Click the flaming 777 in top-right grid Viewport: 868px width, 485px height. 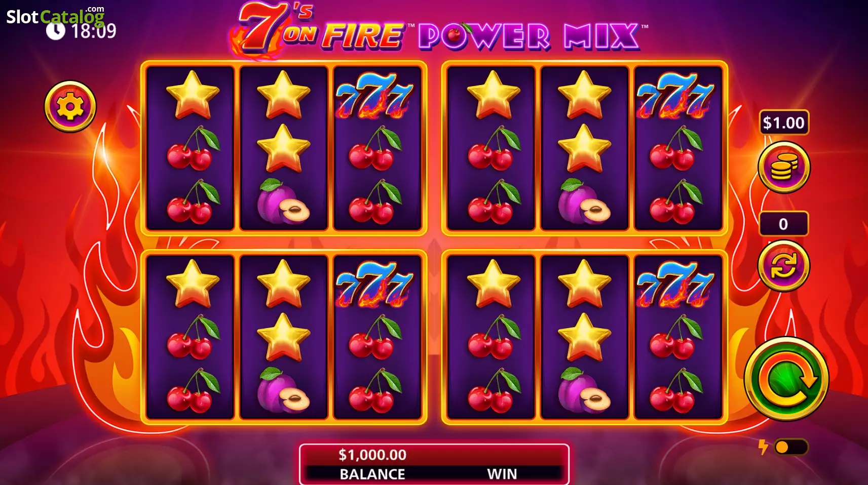[675, 95]
